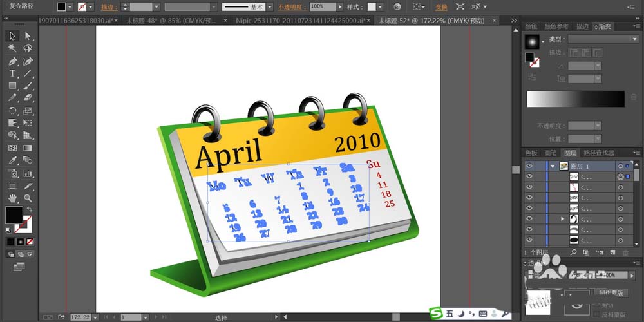Click the 变换 transform link
The image size is (644, 322).
pos(442,7)
